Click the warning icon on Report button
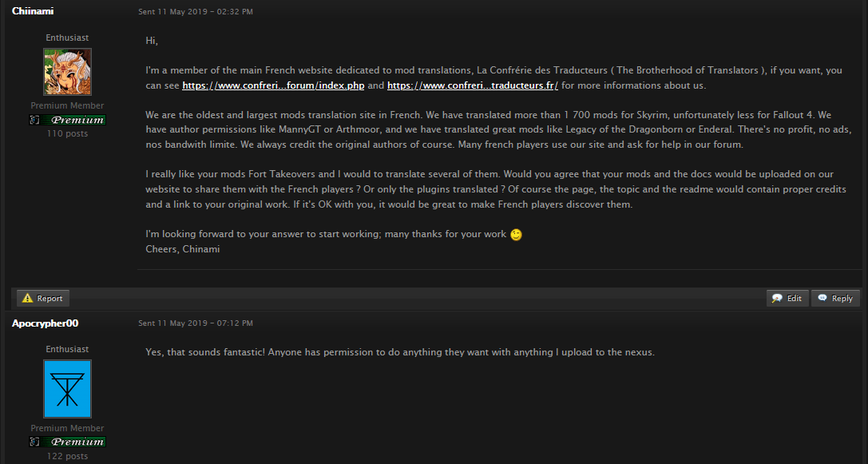868x464 pixels. click(x=28, y=298)
